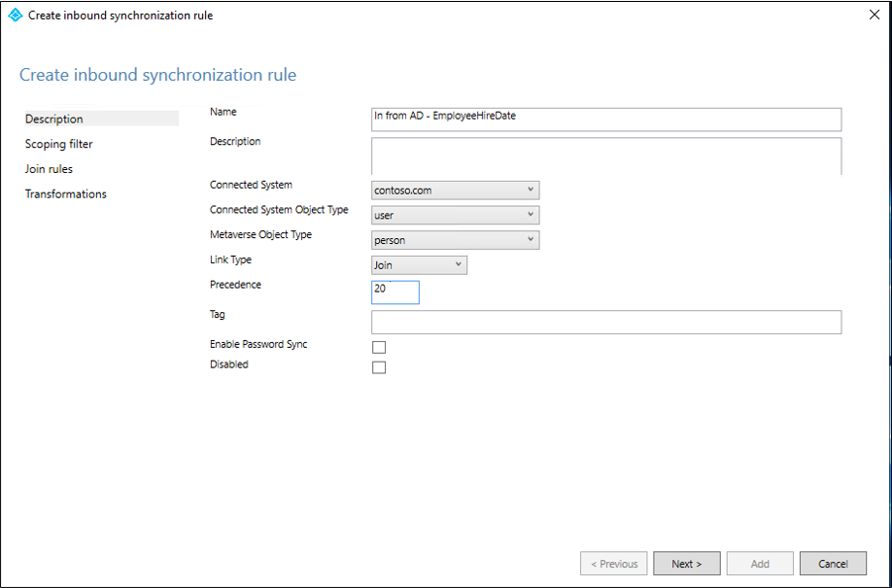Check the Disabled checkbox
892x588 pixels.
click(379, 366)
